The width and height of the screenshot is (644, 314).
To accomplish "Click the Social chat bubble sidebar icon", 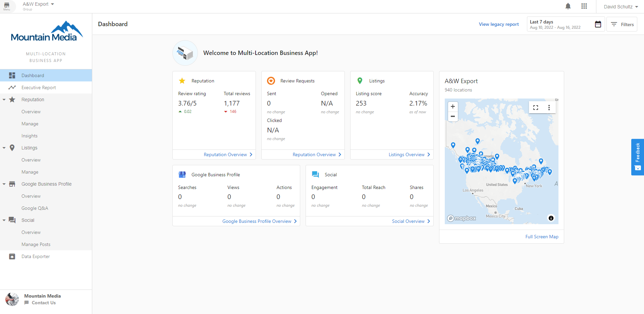I will [x=12, y=220].
